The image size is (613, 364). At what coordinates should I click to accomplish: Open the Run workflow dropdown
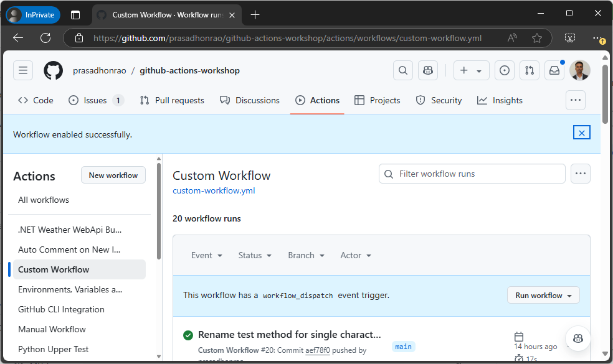click(x=543, y=296)
